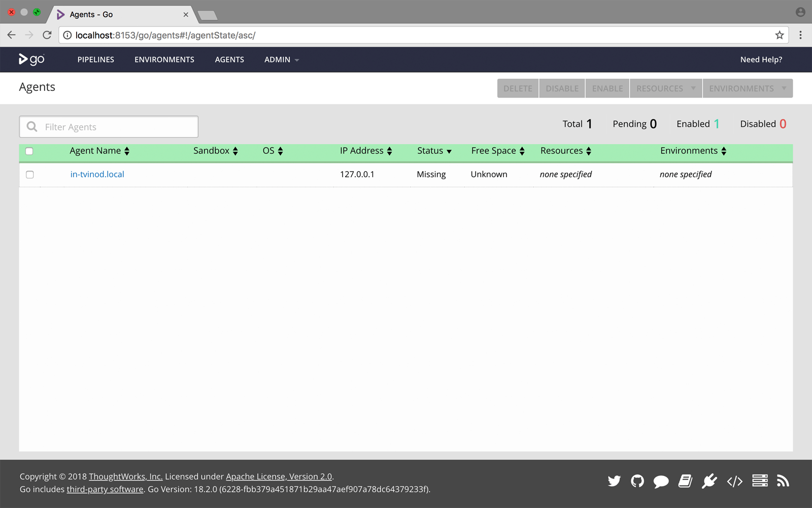Open the GitHub icon in the footer
812x508 pixels.
637,481
